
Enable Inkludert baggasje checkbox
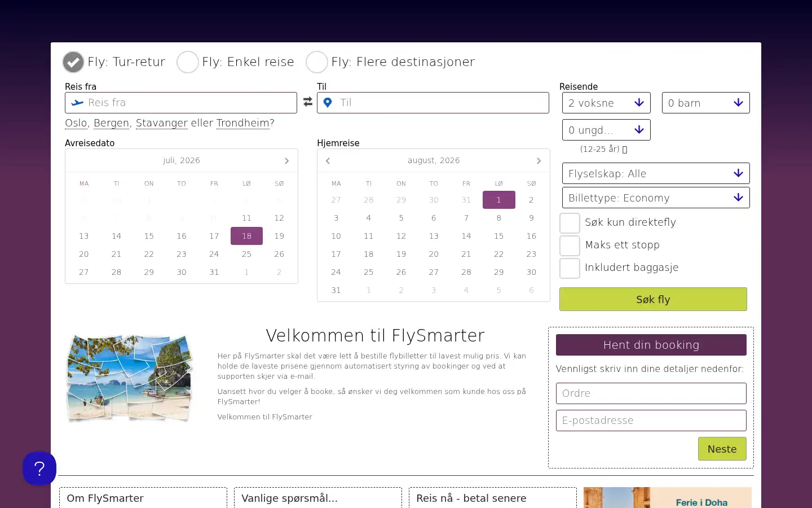pos(570,268)
